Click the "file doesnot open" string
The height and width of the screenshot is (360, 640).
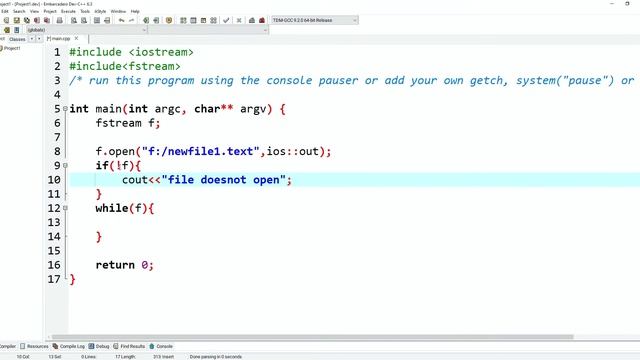click(x=223, y=180)
